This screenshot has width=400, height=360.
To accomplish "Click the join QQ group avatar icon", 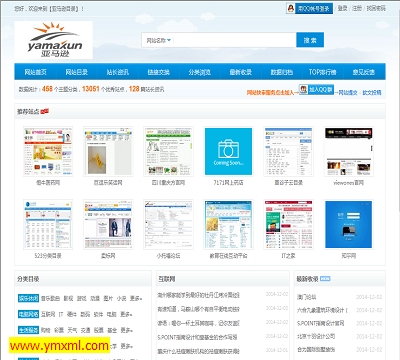I will point(303,89).
